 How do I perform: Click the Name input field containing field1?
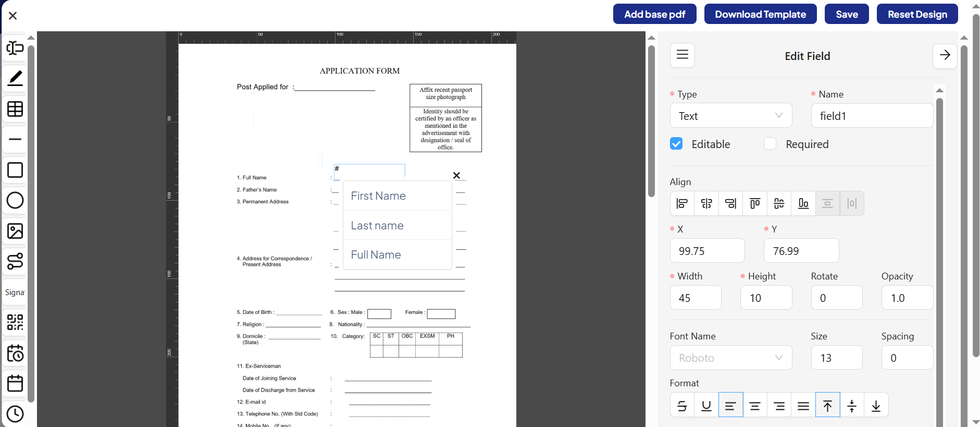click(872, 116)
